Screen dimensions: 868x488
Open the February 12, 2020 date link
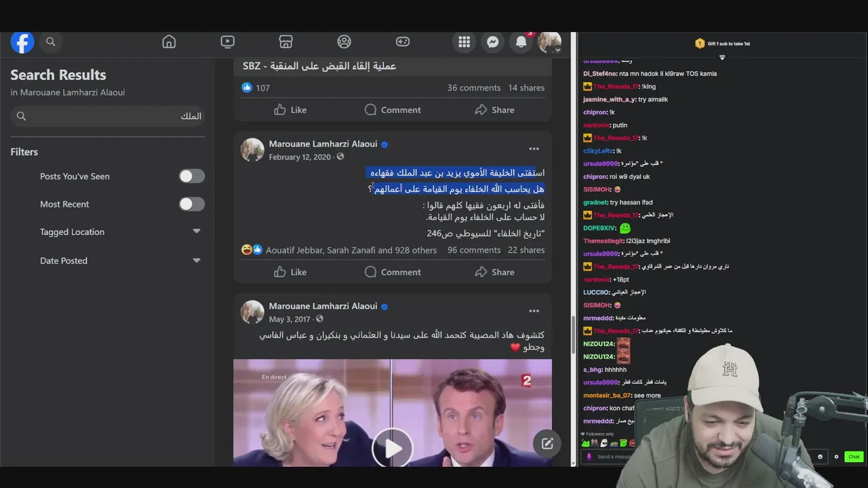(300, 157)
